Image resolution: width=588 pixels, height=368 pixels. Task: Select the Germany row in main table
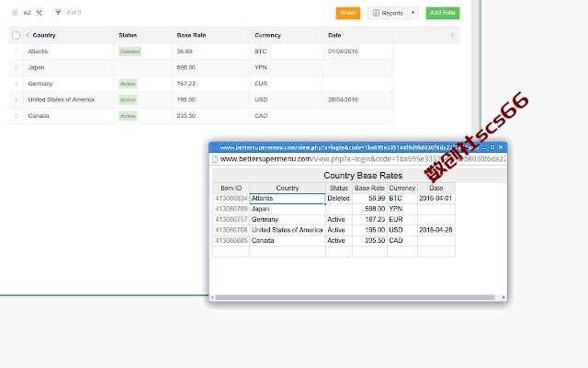201,84
